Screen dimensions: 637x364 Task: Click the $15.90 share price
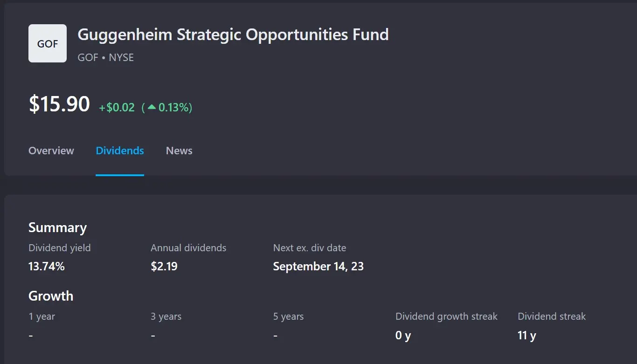click(x=59, y=103)
